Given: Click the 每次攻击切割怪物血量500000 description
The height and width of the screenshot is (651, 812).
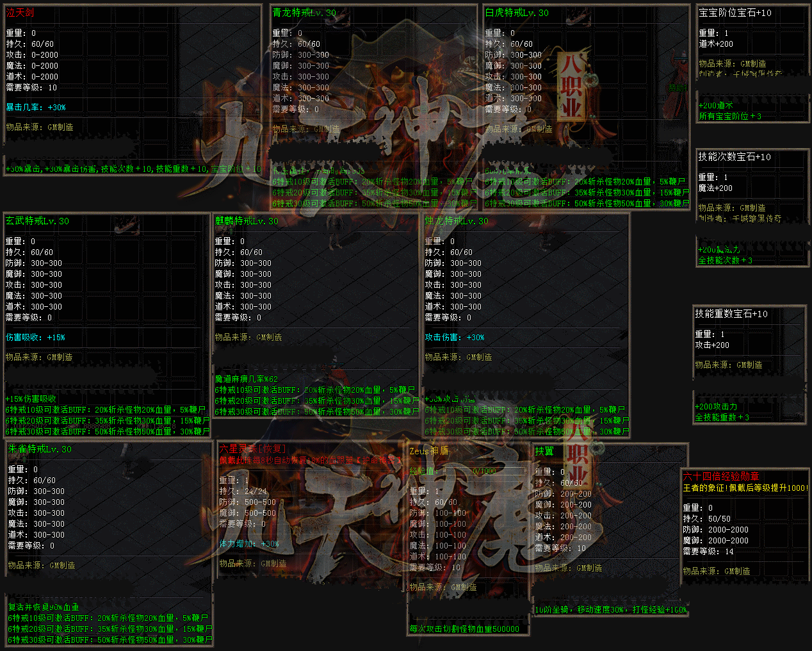Looking at the screenshot, I should point(464,629).
